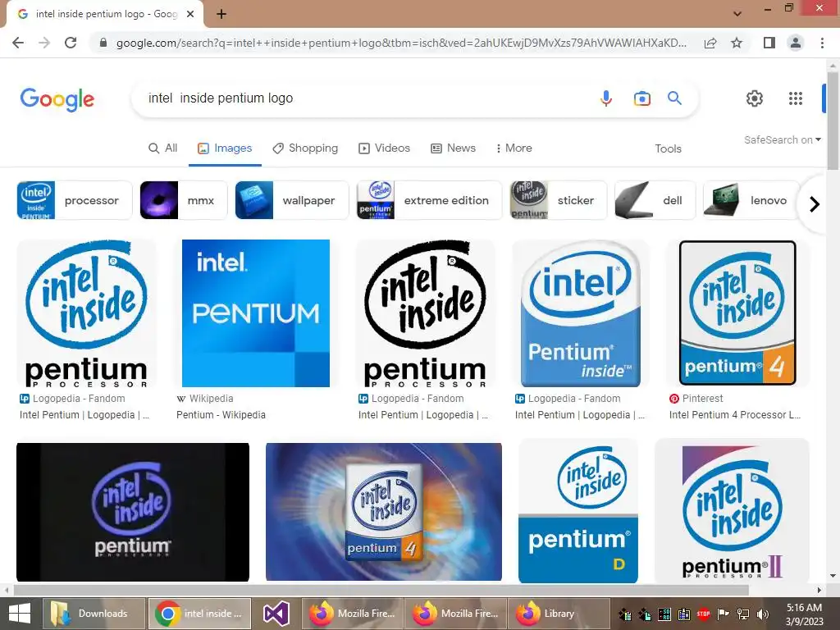Open the Videos tab
Screen dimensions: 840x630
[x=384, y=148]
